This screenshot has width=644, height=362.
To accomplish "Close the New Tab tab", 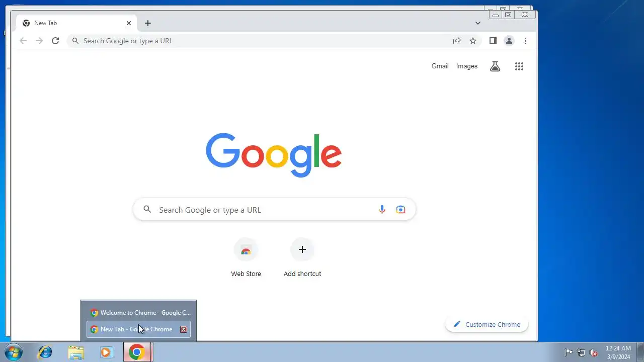I will (129, 23).
